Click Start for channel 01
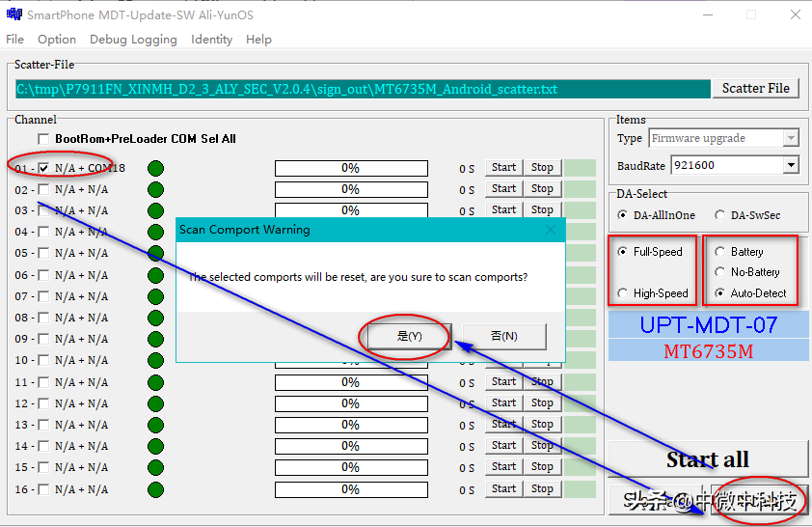The width and height of the screenshot is (812, 527). point(503,167)
